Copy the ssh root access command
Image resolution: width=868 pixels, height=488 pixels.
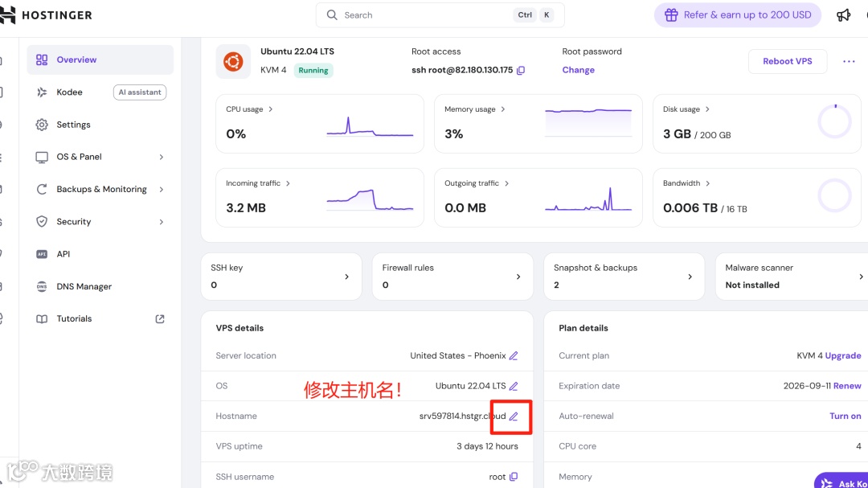point(521,71)
